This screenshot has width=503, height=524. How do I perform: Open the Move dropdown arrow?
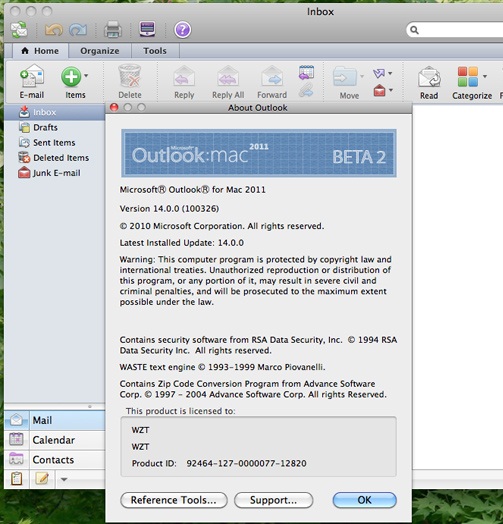362,77
